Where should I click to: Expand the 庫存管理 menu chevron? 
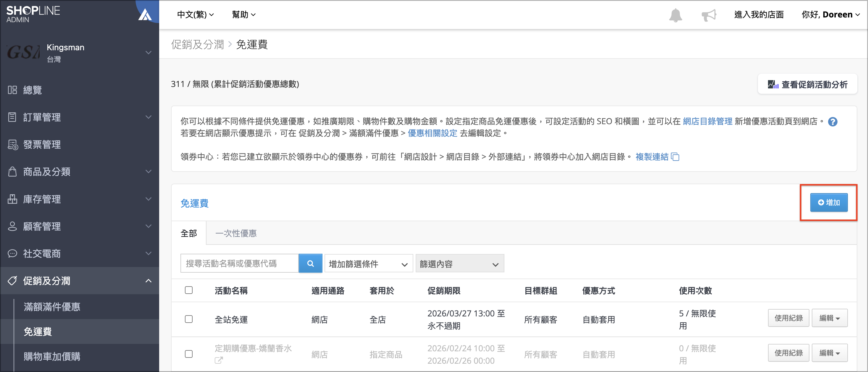point(148,199)
